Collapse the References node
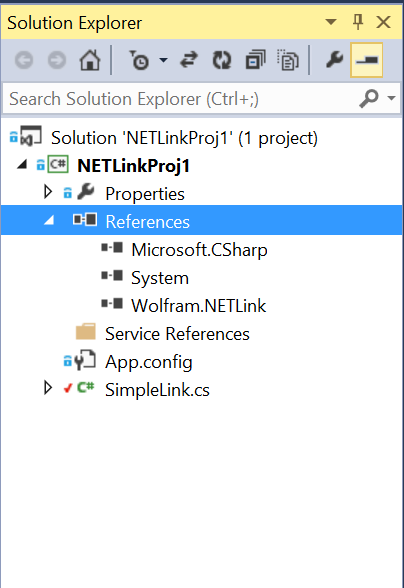Image resolution: width=404 pixels, height=588 pixels. pos(49,220)
